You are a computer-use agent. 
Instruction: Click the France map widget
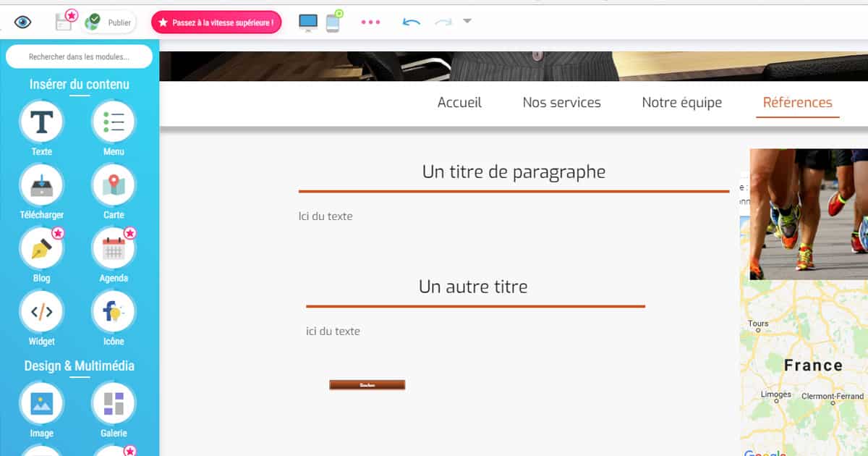804,368
